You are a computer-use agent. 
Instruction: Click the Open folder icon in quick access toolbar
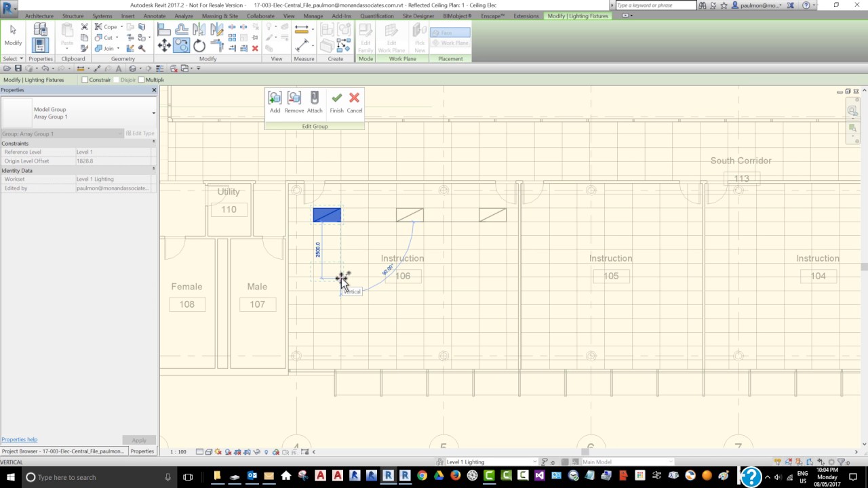click(7, 68)
